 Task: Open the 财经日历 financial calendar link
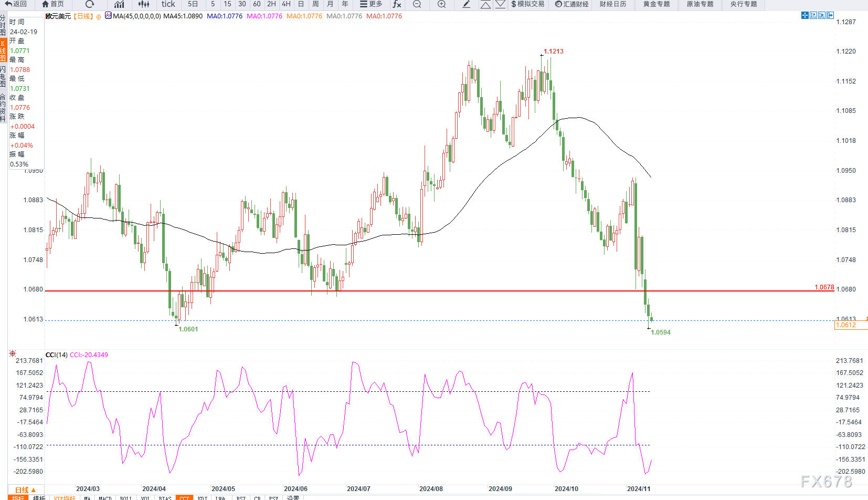(x=613, y=4)
